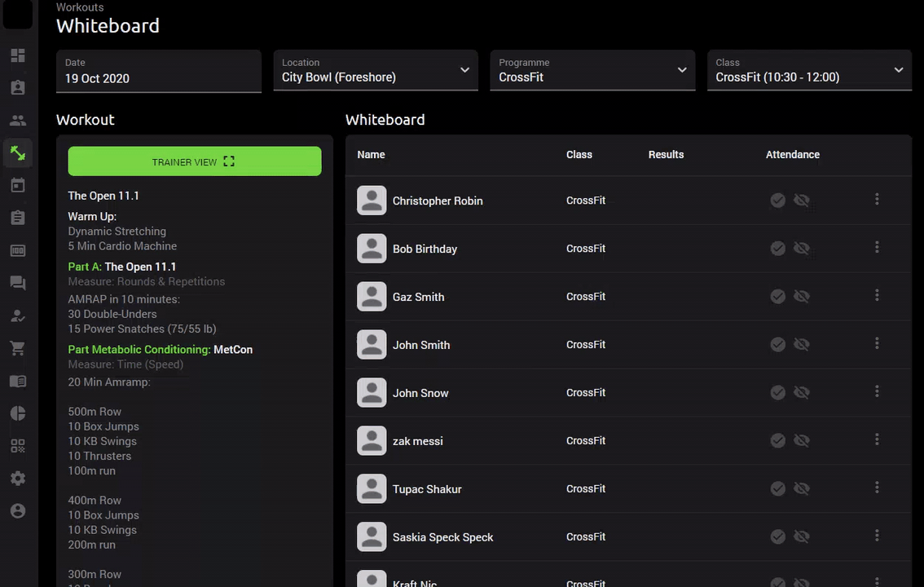Mark Christopher Robin attendance with checkmark

(x=778, y=201)
